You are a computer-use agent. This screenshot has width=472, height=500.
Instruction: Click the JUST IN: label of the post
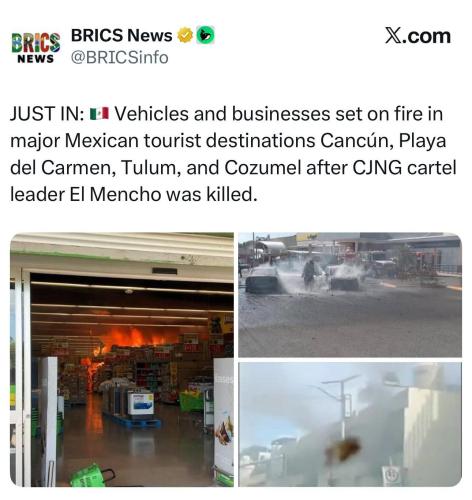47,114
